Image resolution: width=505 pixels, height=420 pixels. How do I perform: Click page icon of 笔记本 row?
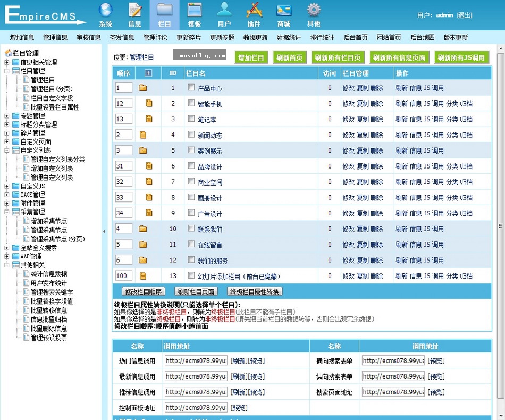(149, 119)
